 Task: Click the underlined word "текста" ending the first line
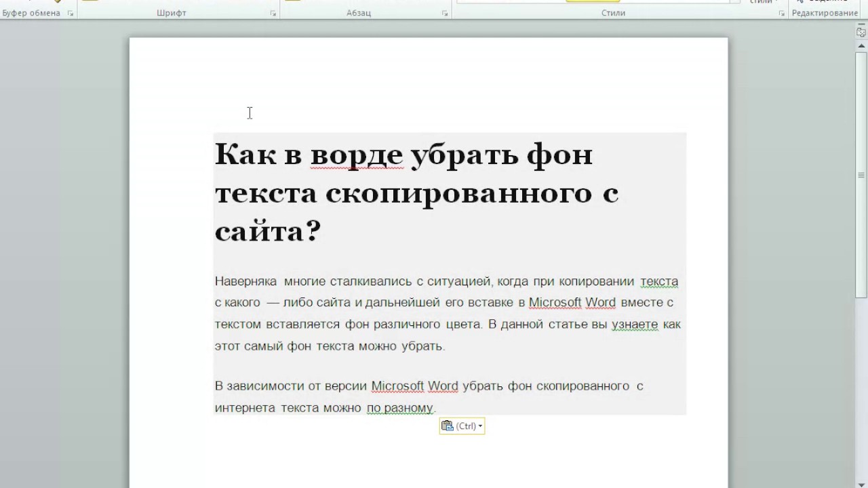pos(659,281)
